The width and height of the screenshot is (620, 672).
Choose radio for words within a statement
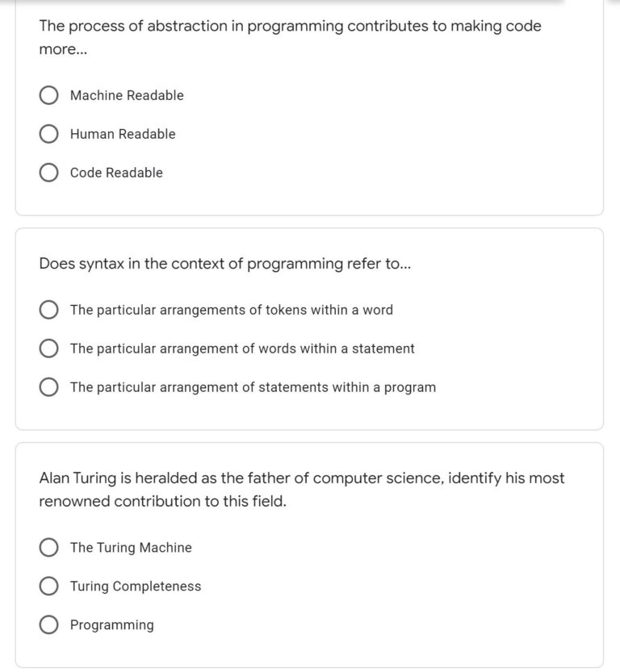[x=48, y=349]
